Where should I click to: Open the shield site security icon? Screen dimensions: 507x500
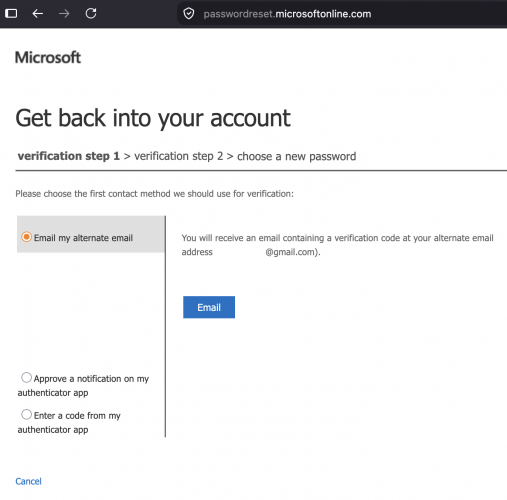pyautogui.click(x=189, y=14)
